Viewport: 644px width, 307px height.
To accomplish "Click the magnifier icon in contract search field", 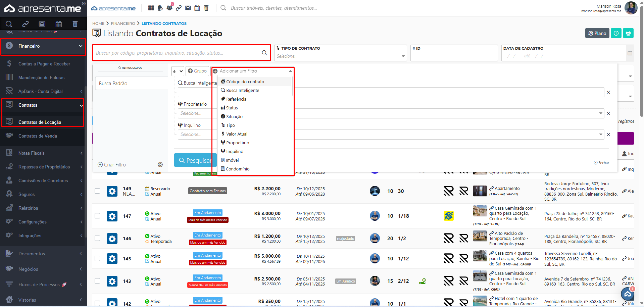I will pos(264,53).
